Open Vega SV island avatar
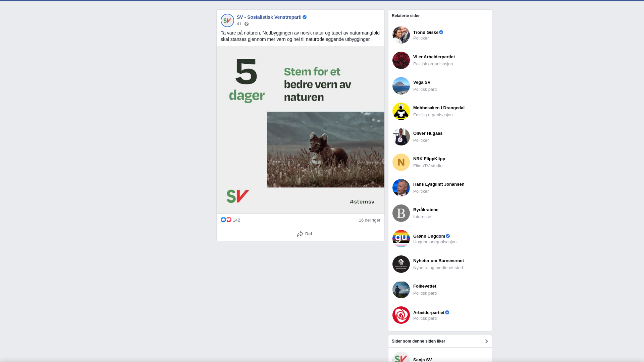This screenshot has height=362, width=644. coord(401,86)
